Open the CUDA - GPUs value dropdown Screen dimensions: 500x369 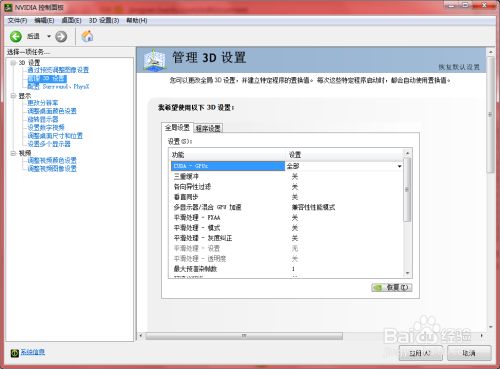[x=399, y=166]
